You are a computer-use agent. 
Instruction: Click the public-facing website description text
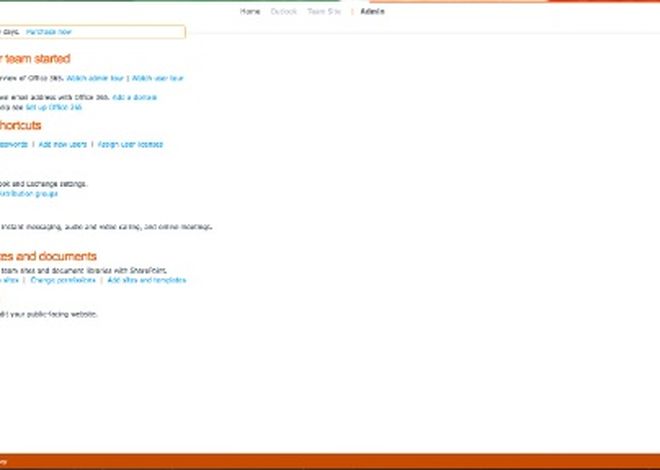48,314
